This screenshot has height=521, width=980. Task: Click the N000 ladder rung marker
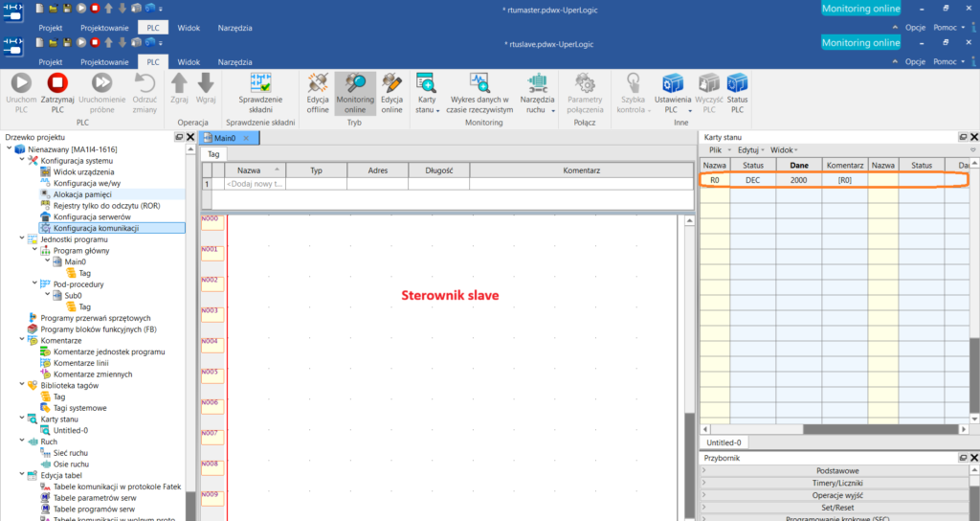(x=212, y=221)
